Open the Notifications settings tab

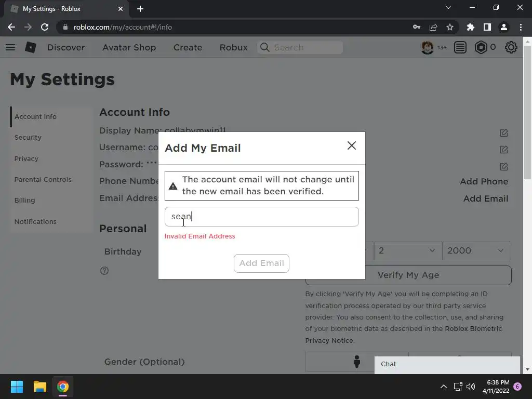35,221
